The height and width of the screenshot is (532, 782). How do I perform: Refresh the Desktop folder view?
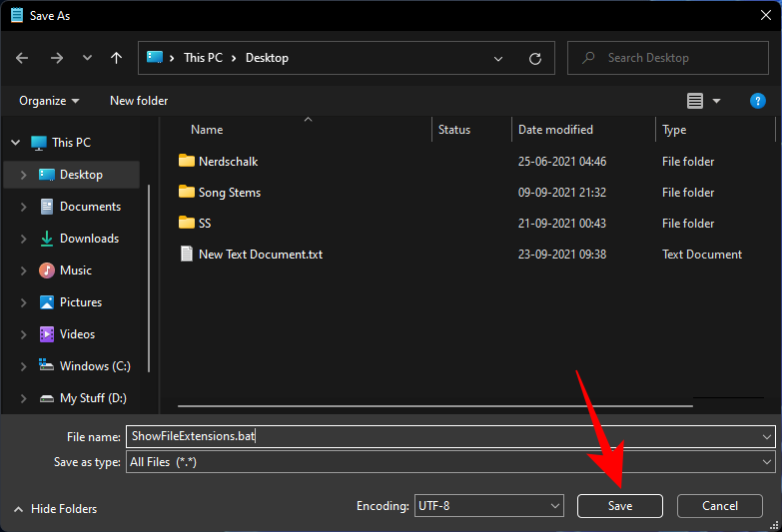(535, 59)
